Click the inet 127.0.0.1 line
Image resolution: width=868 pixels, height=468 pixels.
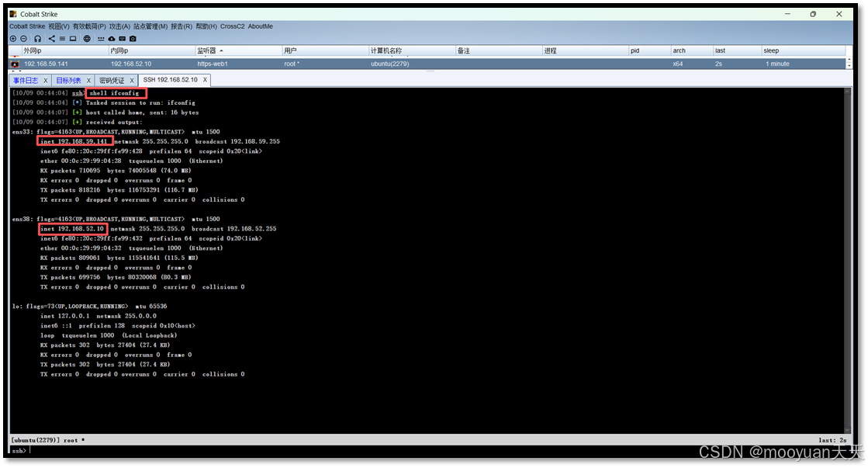click(98, 316)
